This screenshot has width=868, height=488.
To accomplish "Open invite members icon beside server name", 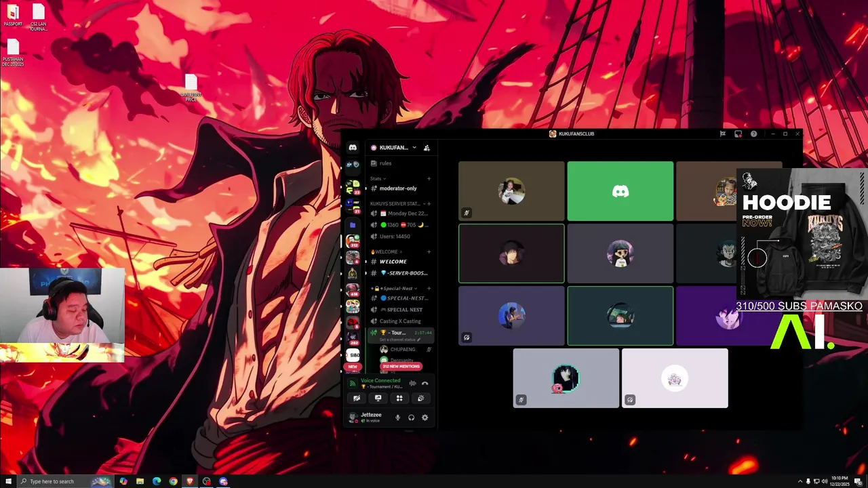I will point(427,148).
